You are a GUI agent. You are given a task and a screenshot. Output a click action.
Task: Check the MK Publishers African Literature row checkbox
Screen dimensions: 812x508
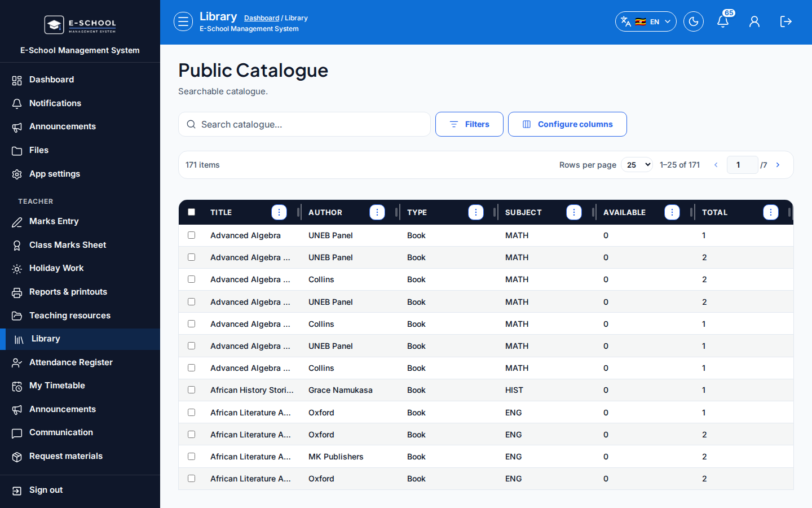point(192,457)
